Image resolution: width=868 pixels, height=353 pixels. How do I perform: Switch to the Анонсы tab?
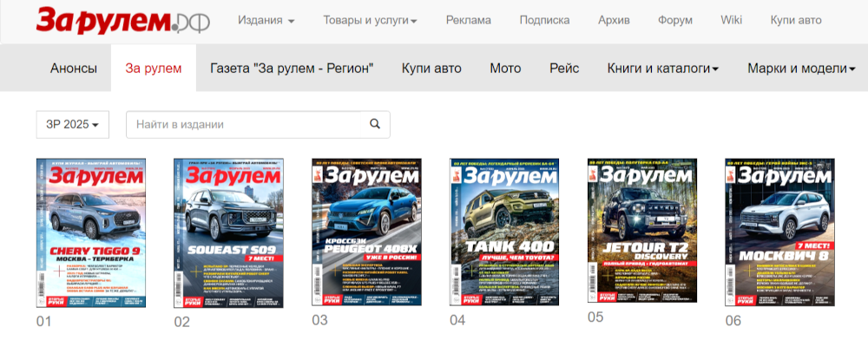click(74, 69)
